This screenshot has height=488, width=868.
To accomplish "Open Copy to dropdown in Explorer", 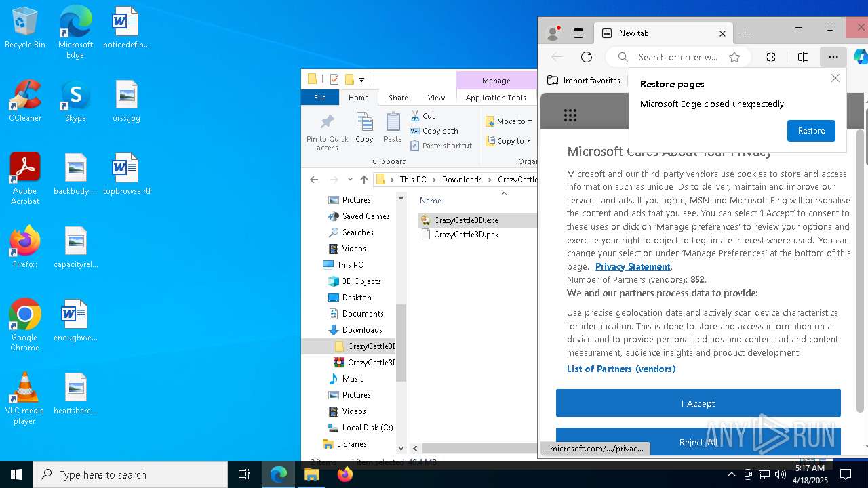I will tap(509, 141).
